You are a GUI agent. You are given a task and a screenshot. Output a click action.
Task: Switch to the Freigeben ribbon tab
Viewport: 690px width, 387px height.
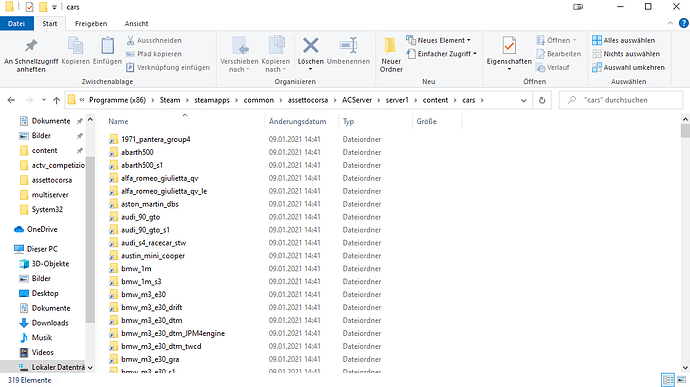(x=91, y=24)
